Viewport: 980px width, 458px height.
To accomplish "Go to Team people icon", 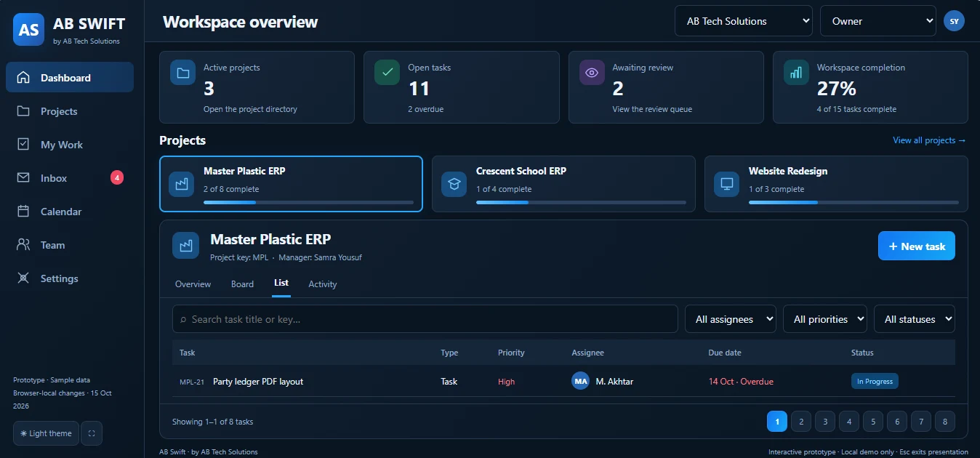I will point(23,245).
